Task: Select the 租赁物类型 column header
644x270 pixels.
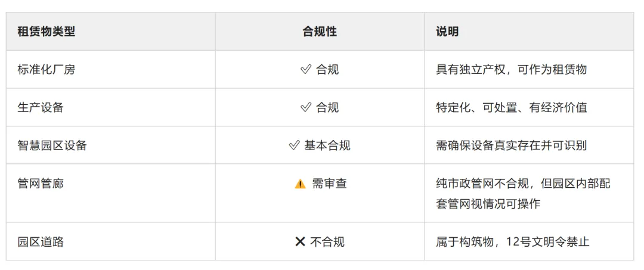Action: 47,32
